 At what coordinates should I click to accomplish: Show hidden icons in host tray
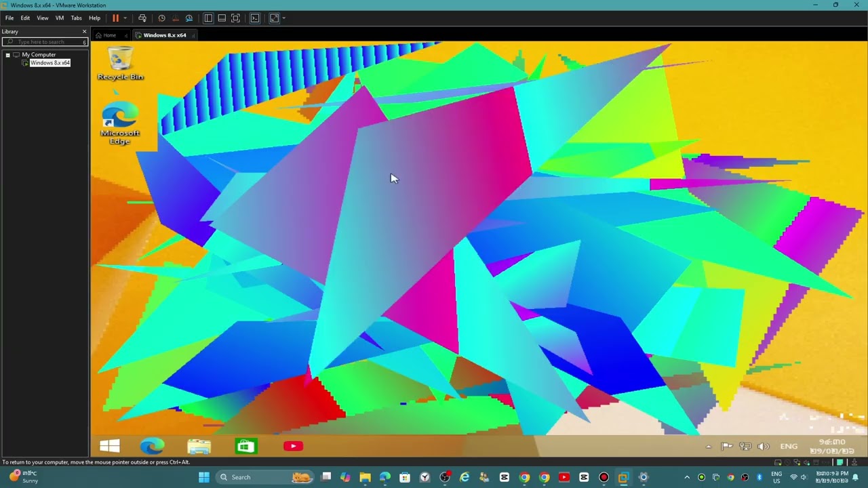pos(687,477)
